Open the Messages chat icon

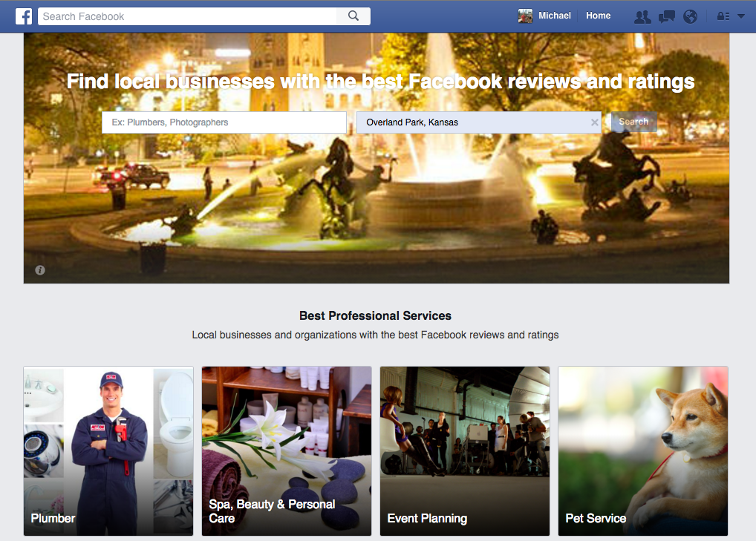tap(667, 17)
